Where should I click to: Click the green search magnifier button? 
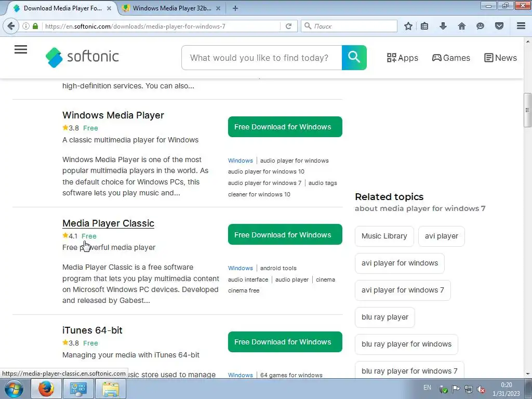(x=354, y=58)
